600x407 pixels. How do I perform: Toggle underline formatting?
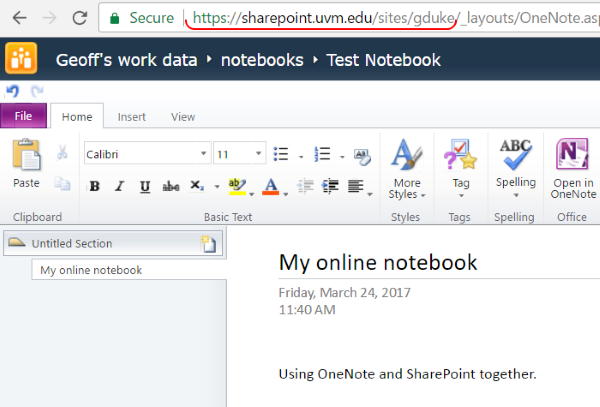coord(145,186)
